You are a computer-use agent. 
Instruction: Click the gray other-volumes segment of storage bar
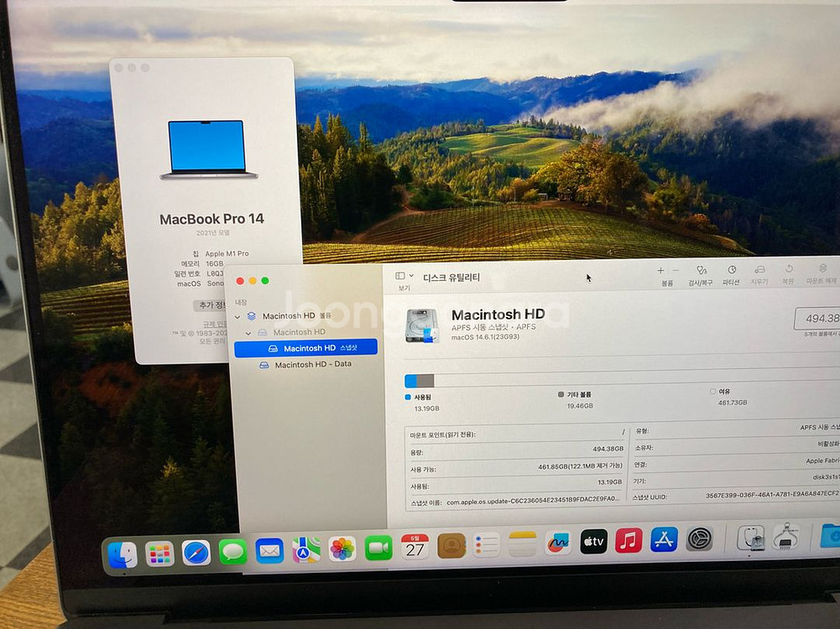pos(425,381)
